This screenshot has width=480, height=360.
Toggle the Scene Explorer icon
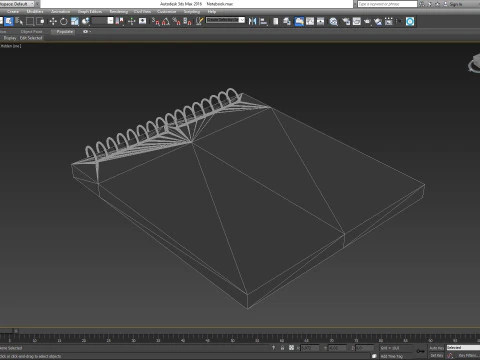[x=276, y=21]
